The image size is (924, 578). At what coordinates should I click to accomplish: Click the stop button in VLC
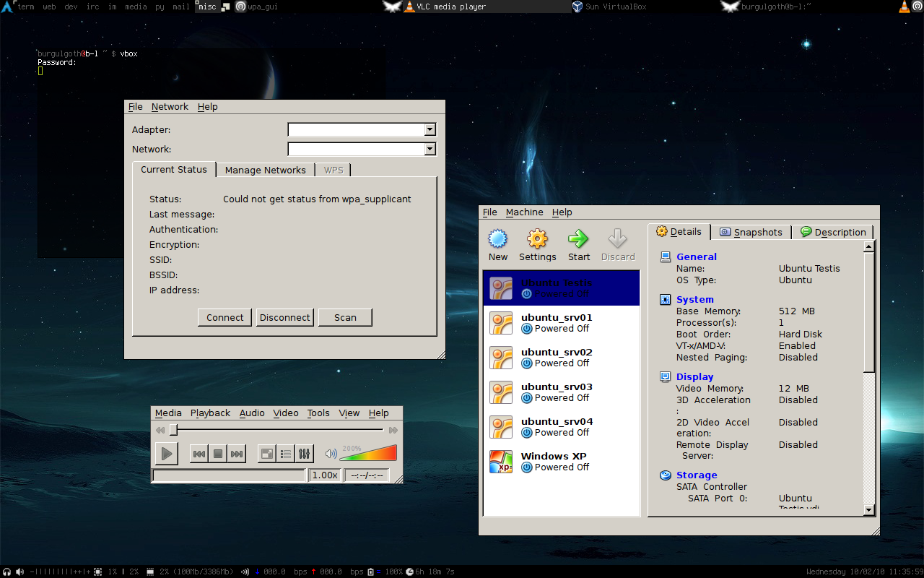217,454
